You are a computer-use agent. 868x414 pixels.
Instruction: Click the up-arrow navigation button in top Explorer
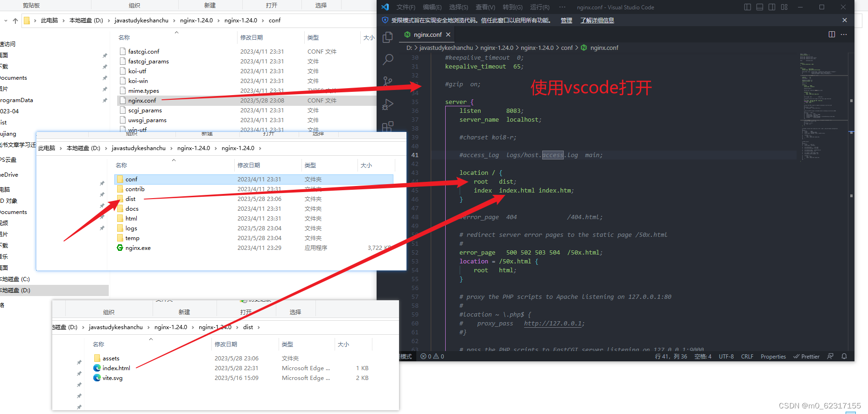click(15, 21)
